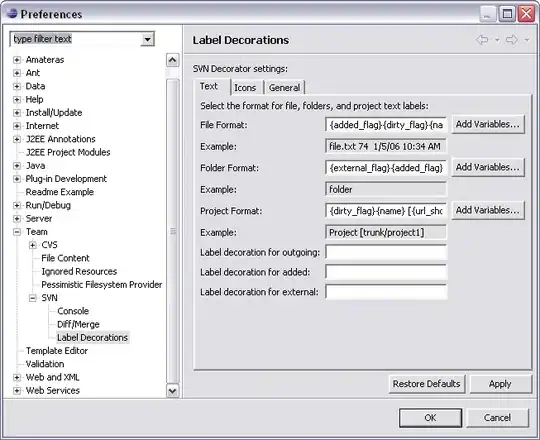Expand the Amateras tree node

(x=17, y=60)
